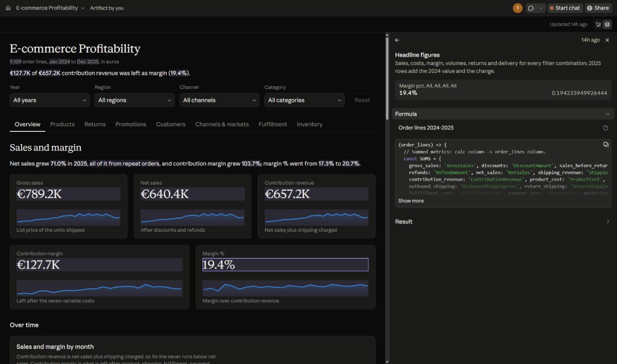
Task: Go to the Channels & markets tab
Action: (x=222, y=124)
